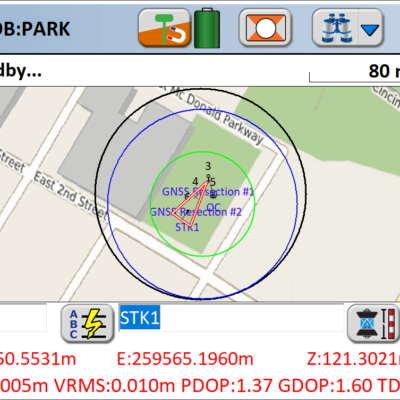Tap the total station measure icon
This screenshot has height=400, width=400.
(374, 323)
